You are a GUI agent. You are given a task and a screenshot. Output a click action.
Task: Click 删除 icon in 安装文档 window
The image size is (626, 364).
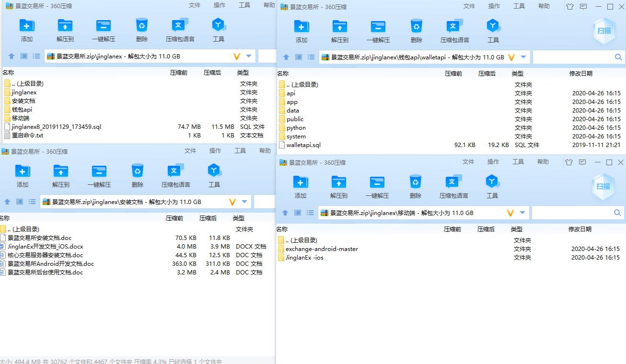tap(138, 171)
